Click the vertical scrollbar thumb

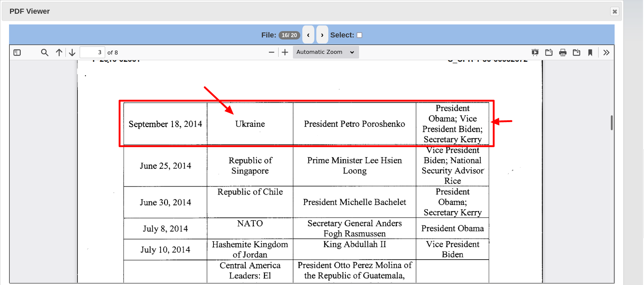pos(612,123)
